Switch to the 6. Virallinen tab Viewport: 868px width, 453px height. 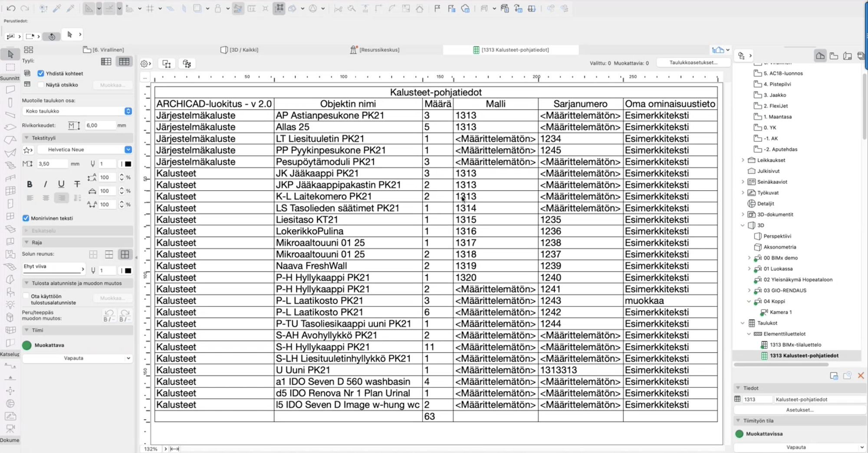[x=103, y=50]
